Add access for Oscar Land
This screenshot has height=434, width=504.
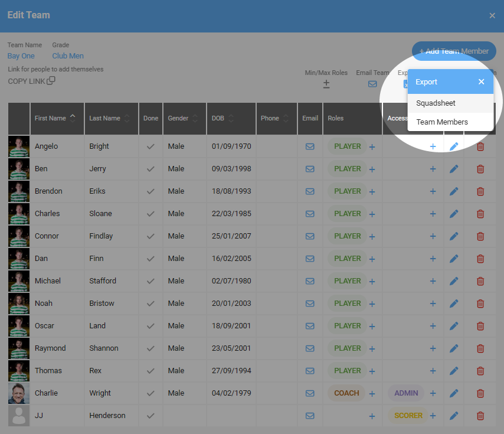[433, 326]
